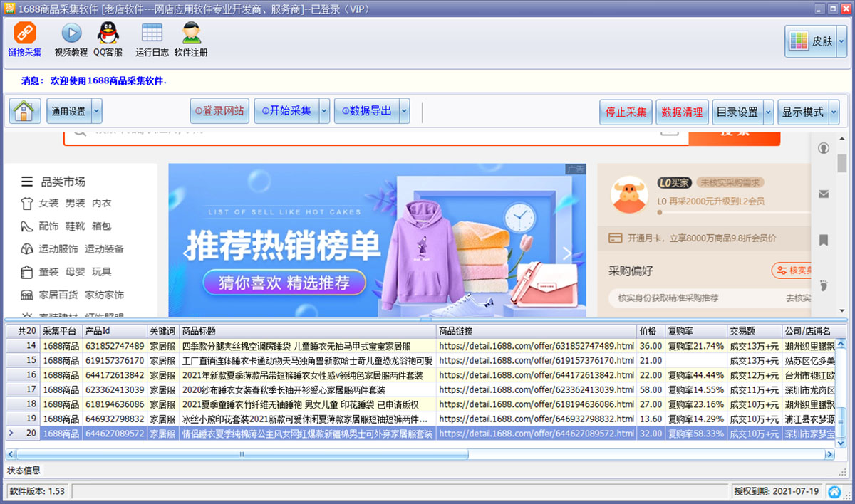This screenshot has height=504, width=855.
Task: Open the 视频教程 video tutorial
Action: [72, 39]
